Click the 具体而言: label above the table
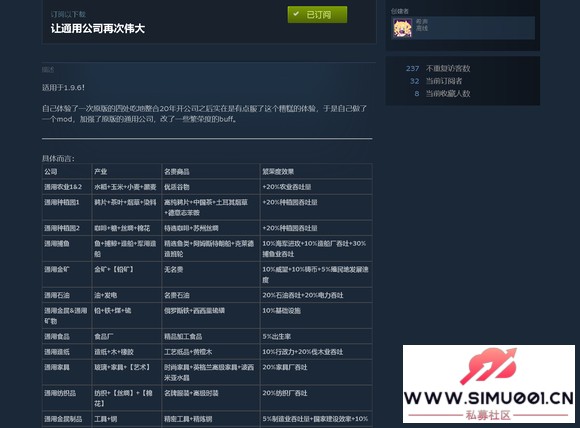 (x=58, y=159)
